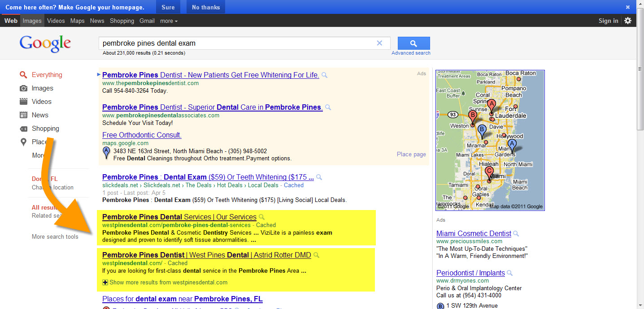644x309 pixels.
Task: Open settings via the gear icon
Action: pos(628,21)
